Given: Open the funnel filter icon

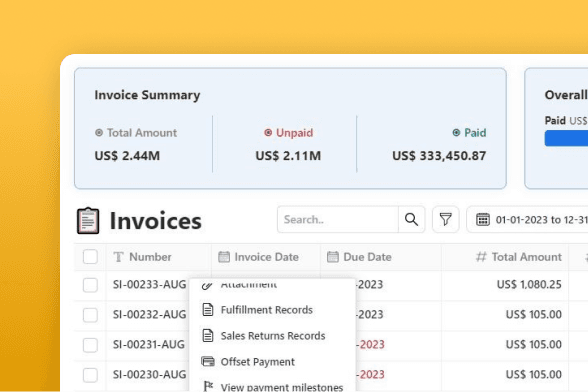Looking at the screenshot, I should click(x=446, y=219).
